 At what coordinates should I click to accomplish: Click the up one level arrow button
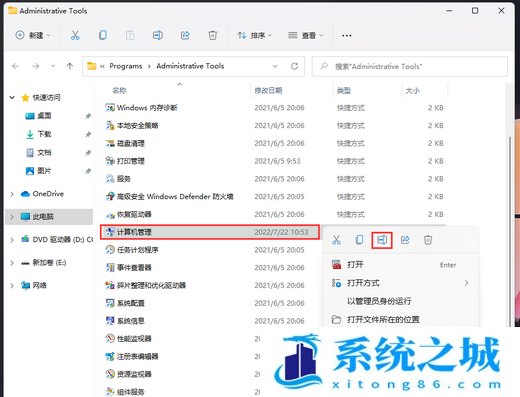tap(70, 66)
